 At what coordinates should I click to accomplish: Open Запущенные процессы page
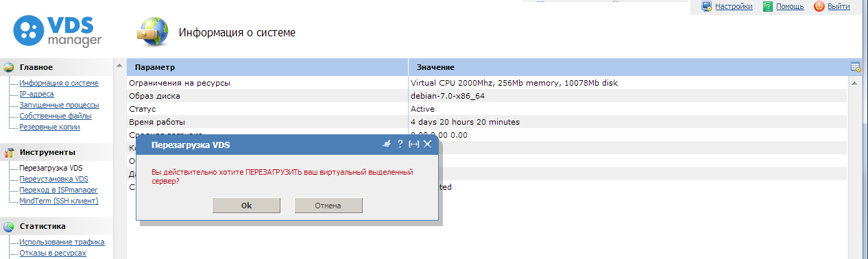(x=59, y=105)
